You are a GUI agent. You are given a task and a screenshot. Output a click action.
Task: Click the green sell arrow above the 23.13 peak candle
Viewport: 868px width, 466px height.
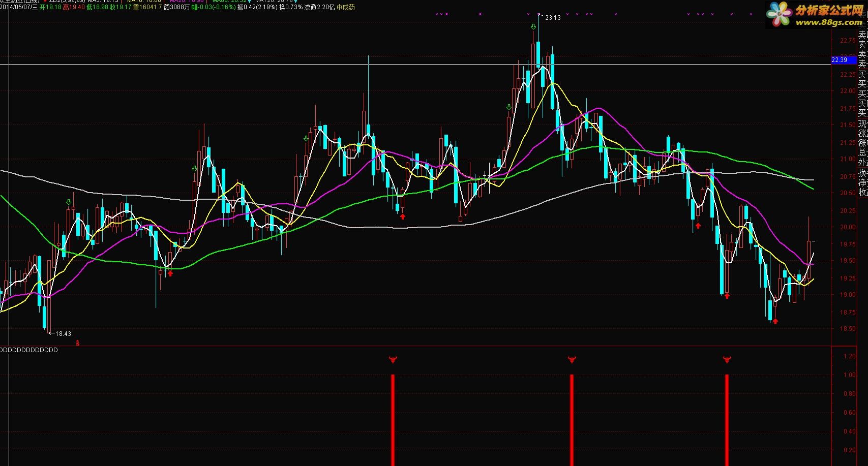pos(533,27)
